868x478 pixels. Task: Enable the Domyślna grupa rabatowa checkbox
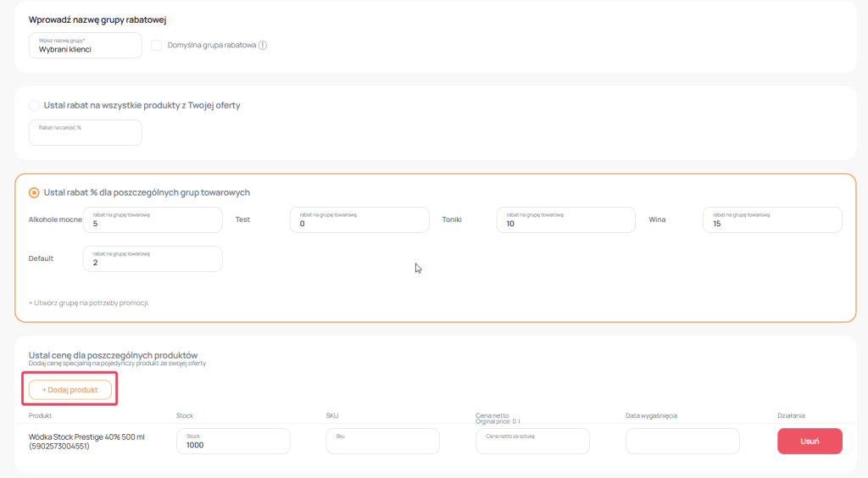(x=157, y=46)
